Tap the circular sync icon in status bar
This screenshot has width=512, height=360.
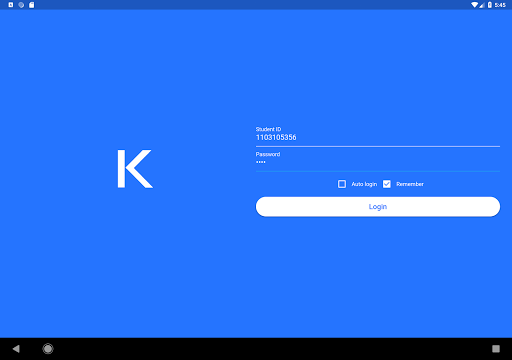[x=21, y=5]
